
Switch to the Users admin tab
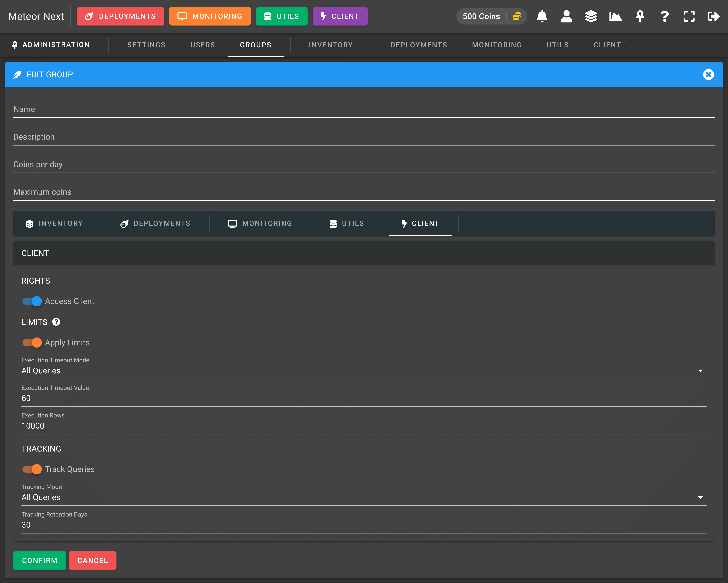click(x=203, y=45)
